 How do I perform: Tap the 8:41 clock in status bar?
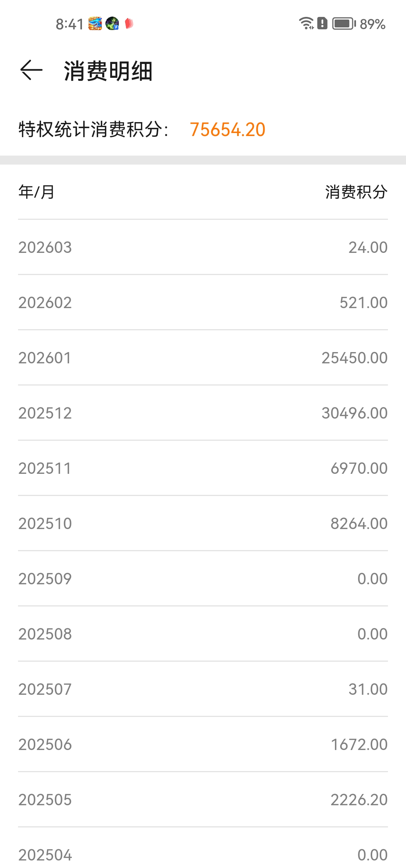70,24
